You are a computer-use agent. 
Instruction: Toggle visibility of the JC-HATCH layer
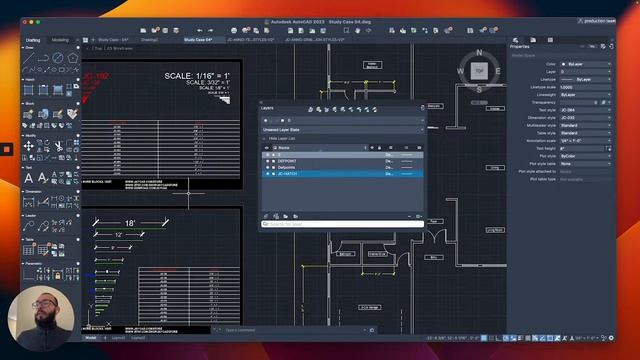[x=268, y=174]
